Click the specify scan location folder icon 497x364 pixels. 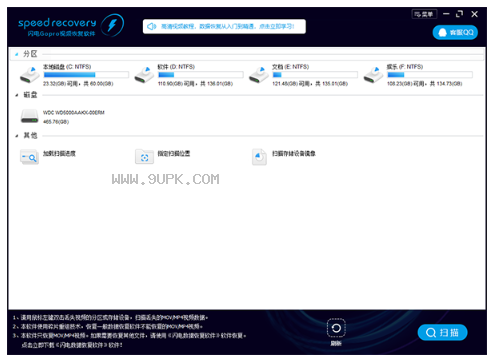[x=144, y=156]
